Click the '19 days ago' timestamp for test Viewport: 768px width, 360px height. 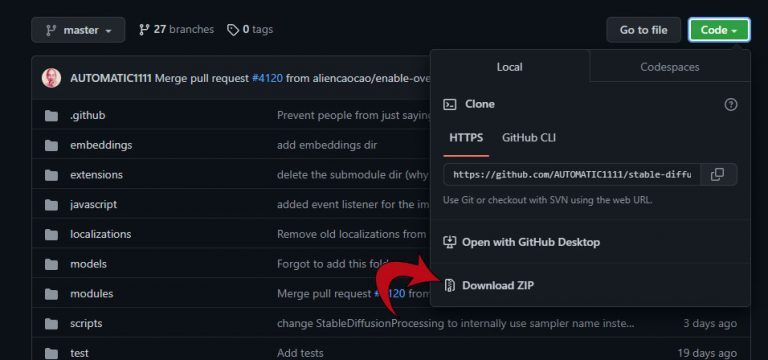707,353
